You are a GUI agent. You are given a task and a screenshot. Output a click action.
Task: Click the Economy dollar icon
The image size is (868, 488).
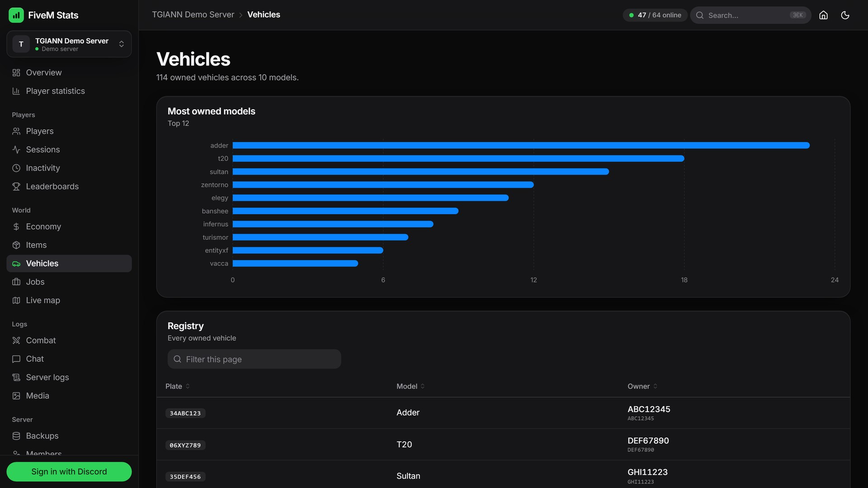click(16, 226)
